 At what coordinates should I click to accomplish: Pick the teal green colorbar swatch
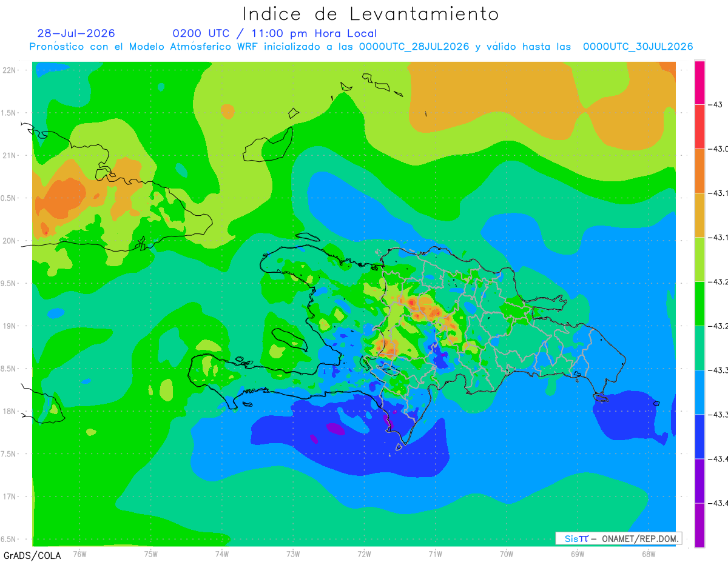(699, 347)
